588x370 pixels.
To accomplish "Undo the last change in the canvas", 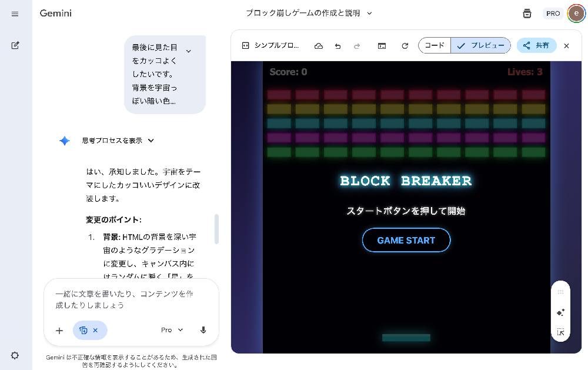I will (x=338, y=45).
